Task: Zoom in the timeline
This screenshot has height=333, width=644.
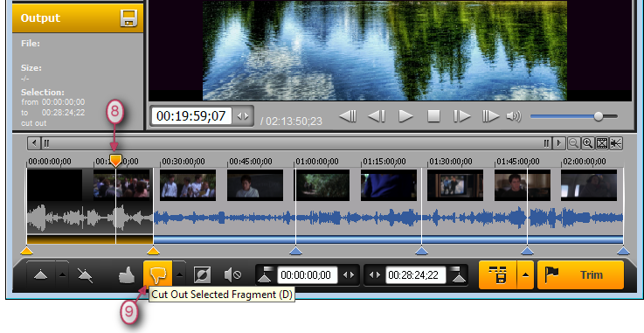Action: point(588,143)
